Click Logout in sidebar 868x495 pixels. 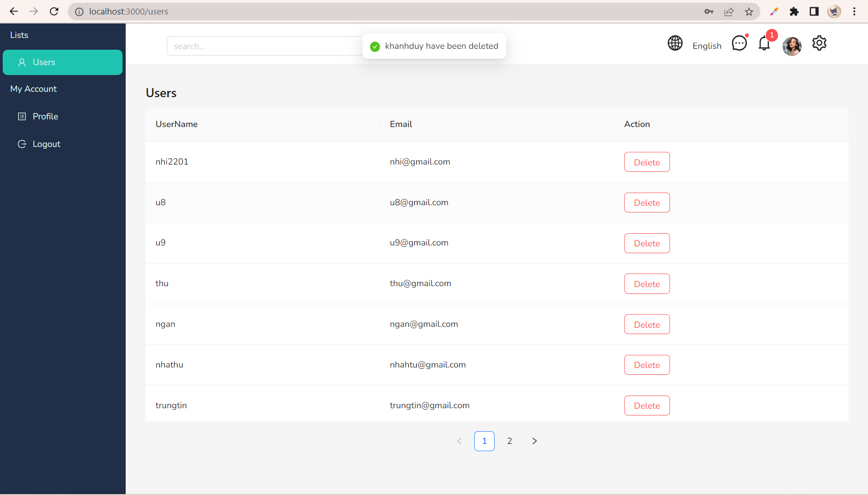pyautogui.click(x=46, y=144)
